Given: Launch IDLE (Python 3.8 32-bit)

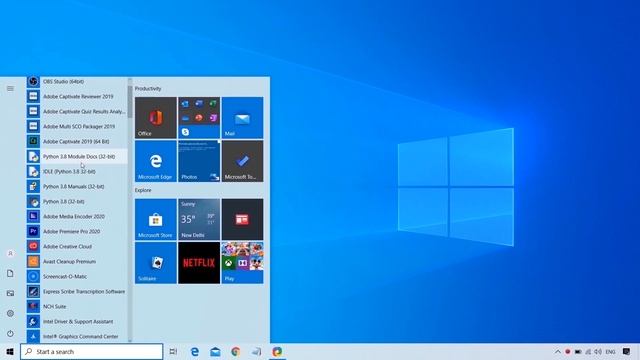Looking at the screenshot, I should 77,171.
